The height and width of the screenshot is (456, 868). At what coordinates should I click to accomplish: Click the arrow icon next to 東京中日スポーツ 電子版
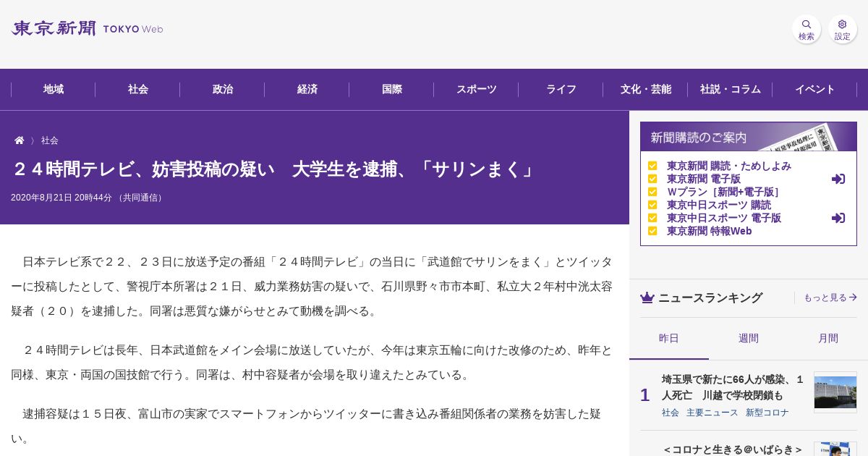click(x=838, y=218)
